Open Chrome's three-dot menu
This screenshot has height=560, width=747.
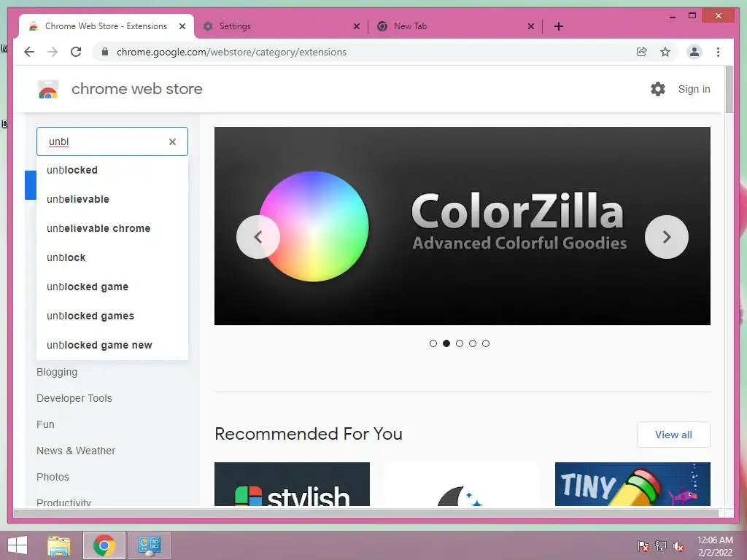pyautogui.click(x=718, y=52)
